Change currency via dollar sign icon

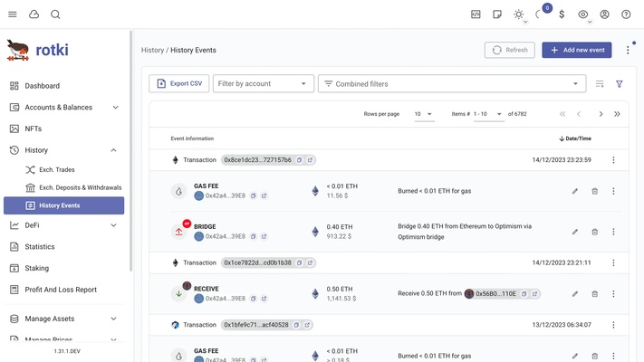[x=562, y=14]
